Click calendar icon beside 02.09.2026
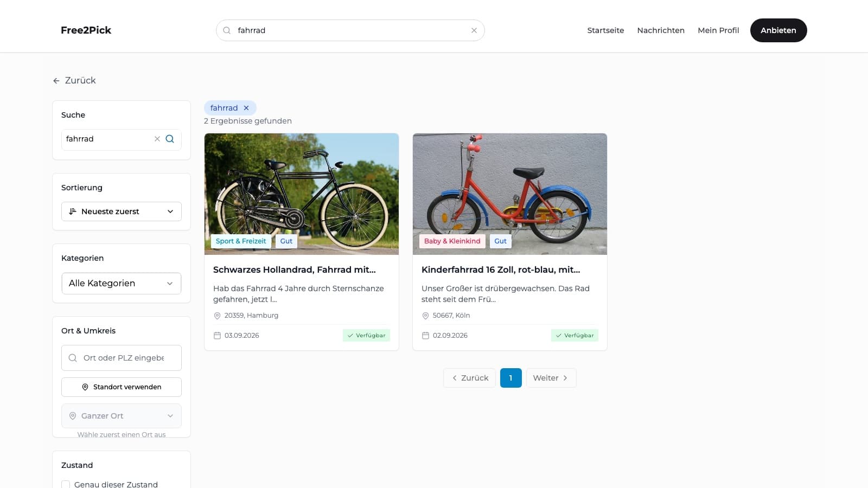Screen dimensions: 868x488 coord(425,336)
